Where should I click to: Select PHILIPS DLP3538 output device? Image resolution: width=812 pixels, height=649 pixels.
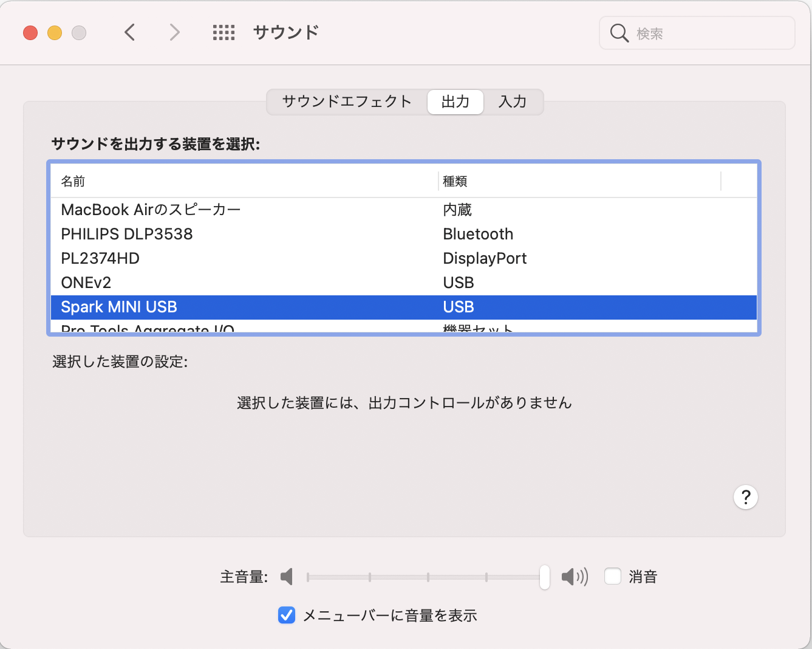[404, 234]
